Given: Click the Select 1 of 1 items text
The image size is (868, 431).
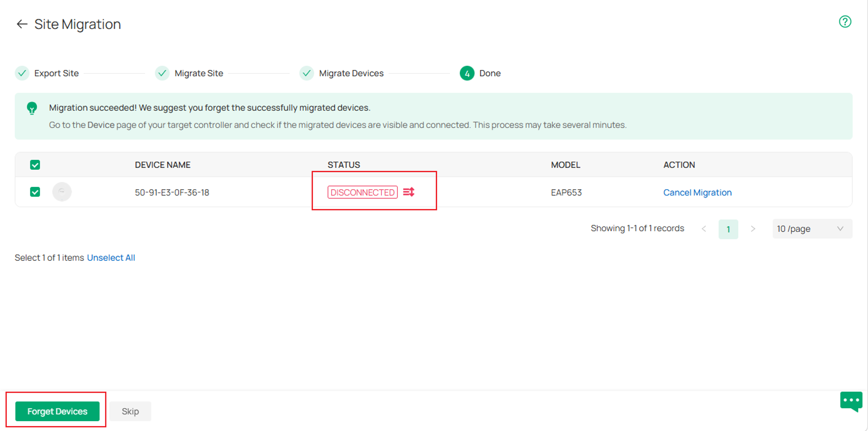Looking at the screenshot, I should pyautogui.click(x=49, y=258).
